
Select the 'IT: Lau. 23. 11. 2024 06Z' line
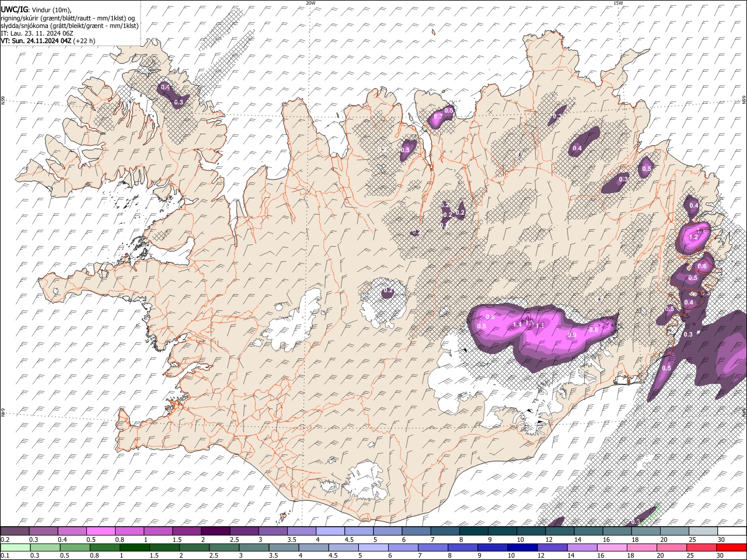pyautogui.click(x=37, y=33)
